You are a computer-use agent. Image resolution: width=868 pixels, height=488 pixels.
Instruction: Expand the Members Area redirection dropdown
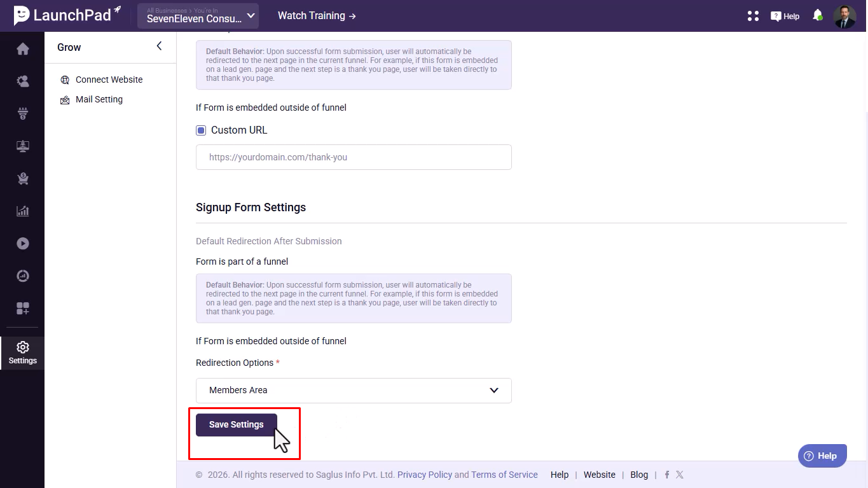354,391
